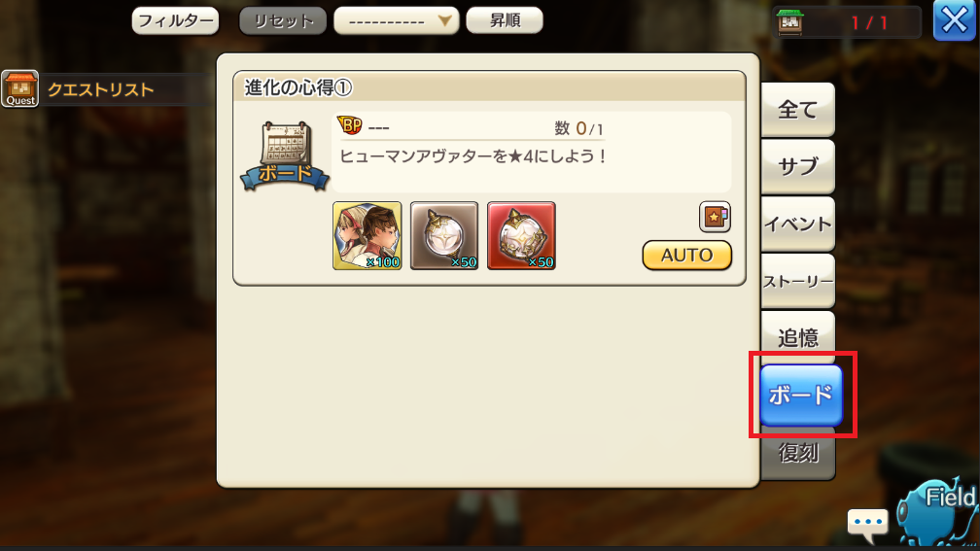Open the Quest list shop icon
980x551 pixels.
click(20, 88)
